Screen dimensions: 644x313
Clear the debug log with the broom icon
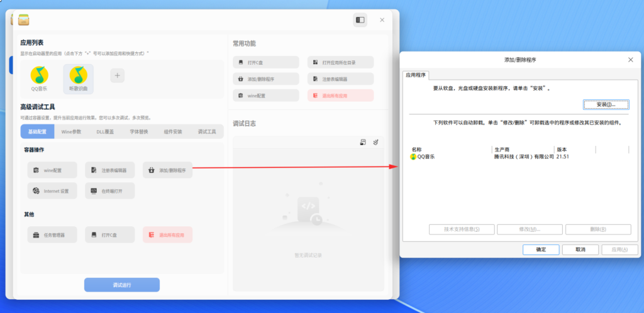point(375,142)
